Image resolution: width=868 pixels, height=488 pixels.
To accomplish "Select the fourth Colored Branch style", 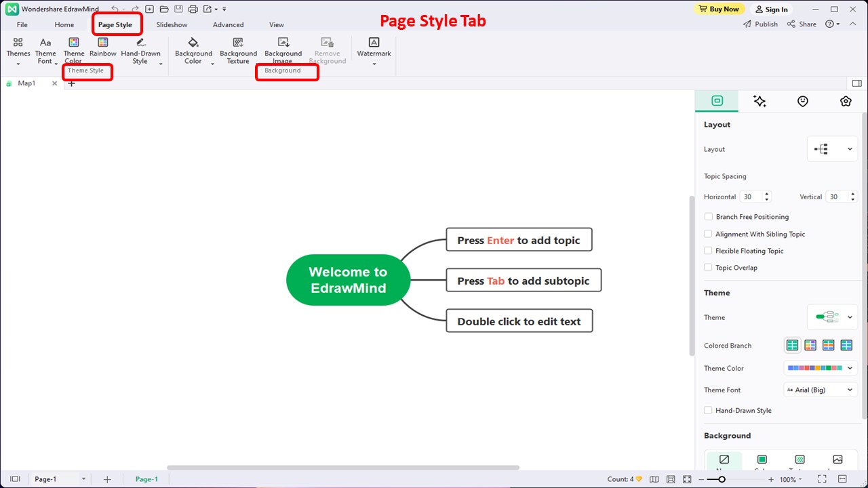I will pos(846,346).
